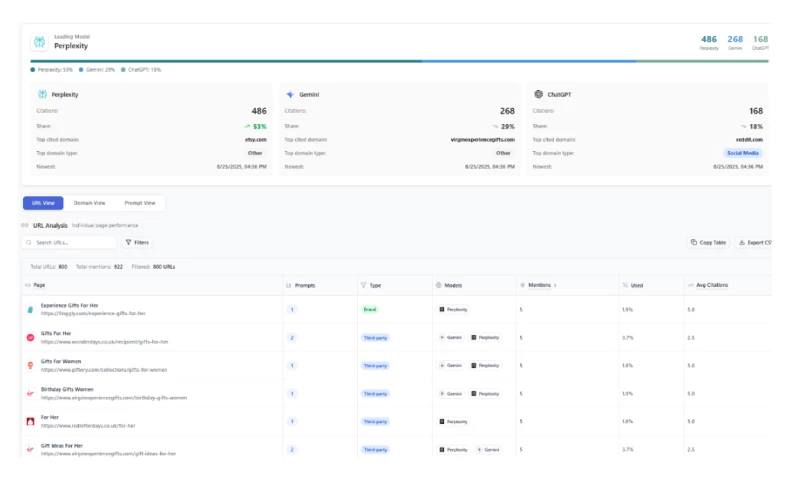The height and width of the screenshot is (480, 800).
Task: Click the Gemini sparkle card icon
Action: 290,94
